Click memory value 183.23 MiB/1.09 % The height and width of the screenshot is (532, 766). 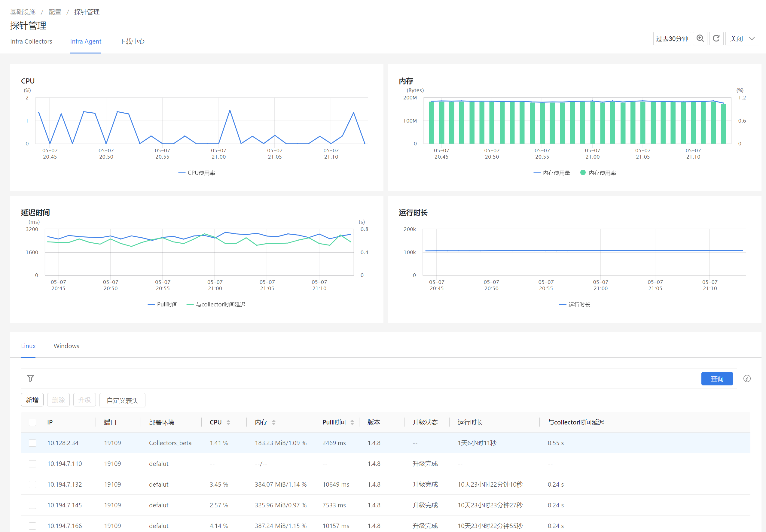click(281, 443)
